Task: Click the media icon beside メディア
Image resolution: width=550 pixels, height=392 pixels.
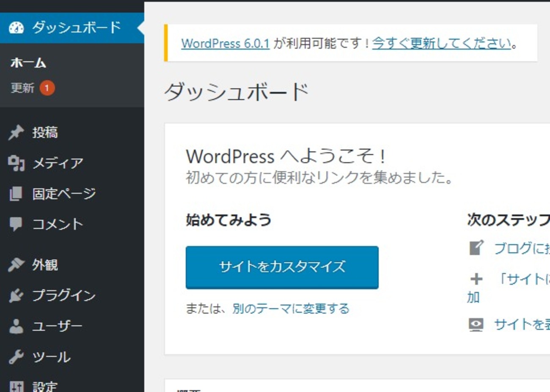Action: 16,163
